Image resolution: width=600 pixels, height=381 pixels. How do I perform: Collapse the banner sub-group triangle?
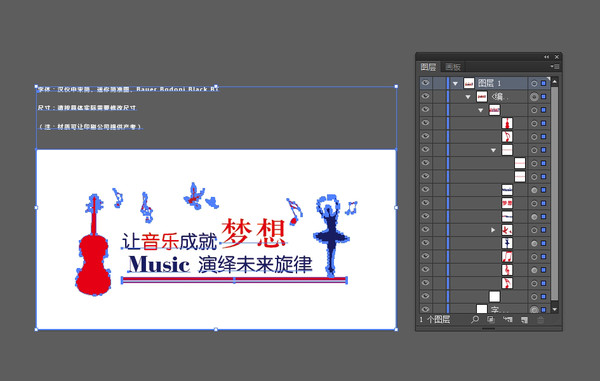point(481,110)
